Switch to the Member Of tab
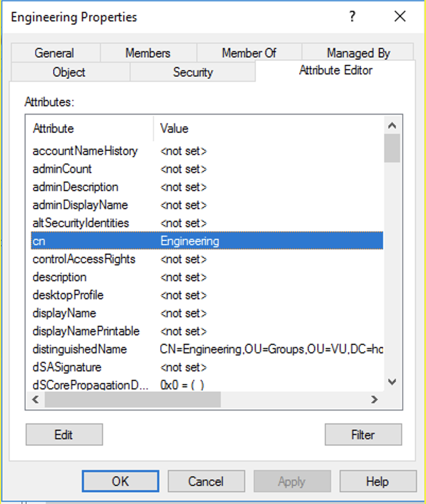 pos(249,53)
